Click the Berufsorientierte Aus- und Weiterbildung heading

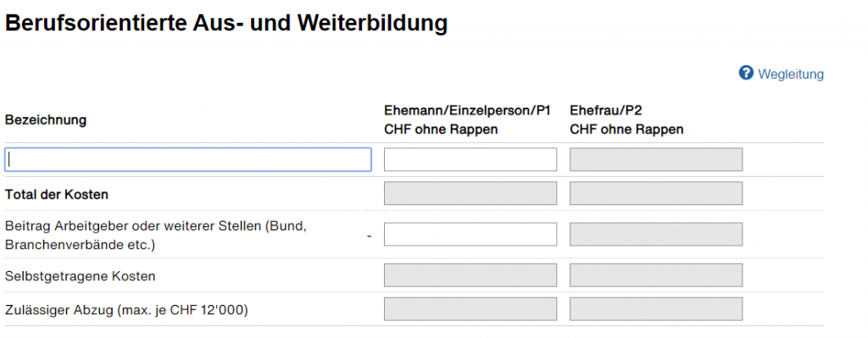click(225, 24)
